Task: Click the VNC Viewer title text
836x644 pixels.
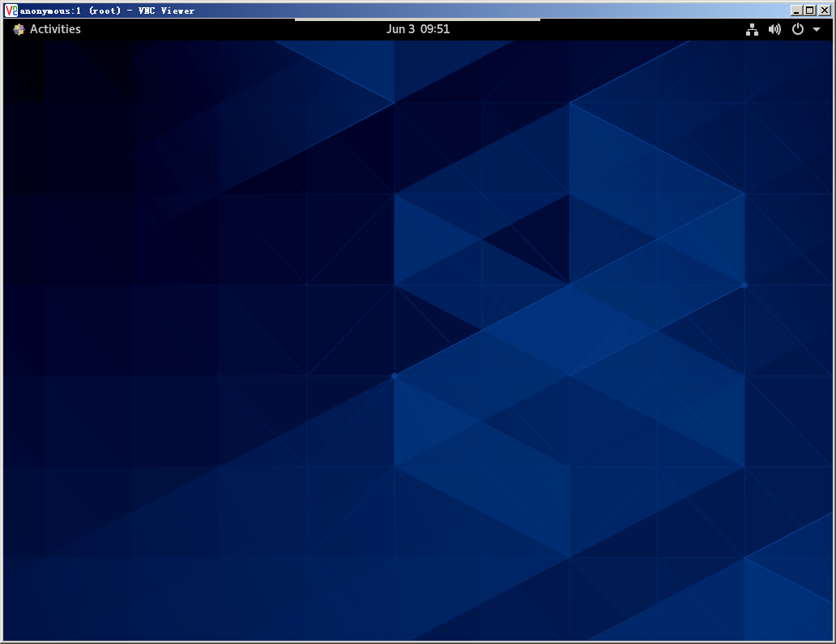Action: (x=107, y=11)
